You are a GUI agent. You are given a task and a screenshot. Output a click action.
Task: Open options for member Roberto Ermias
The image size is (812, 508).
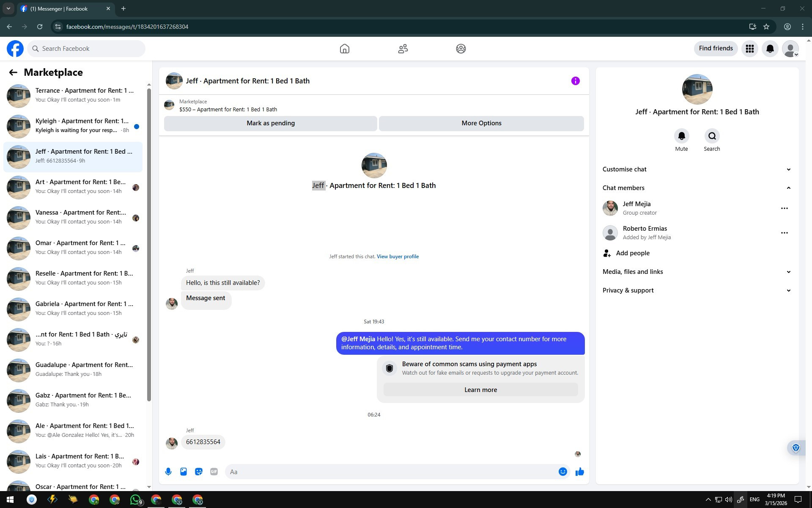click(x=785, y=233)
